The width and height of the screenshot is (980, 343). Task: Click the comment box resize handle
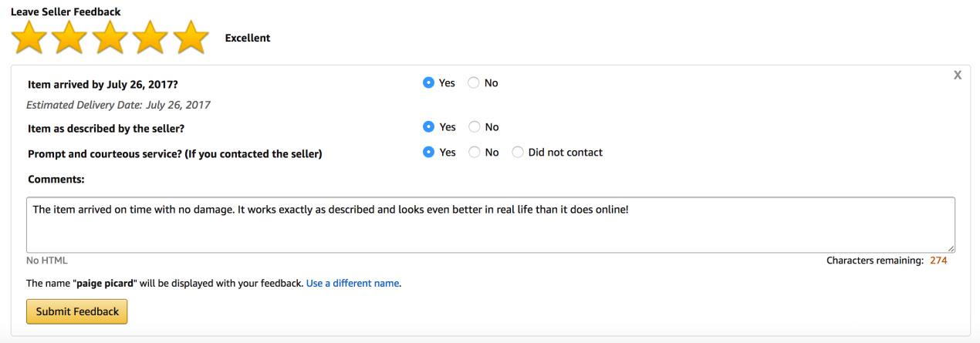(x=951, y=247)
